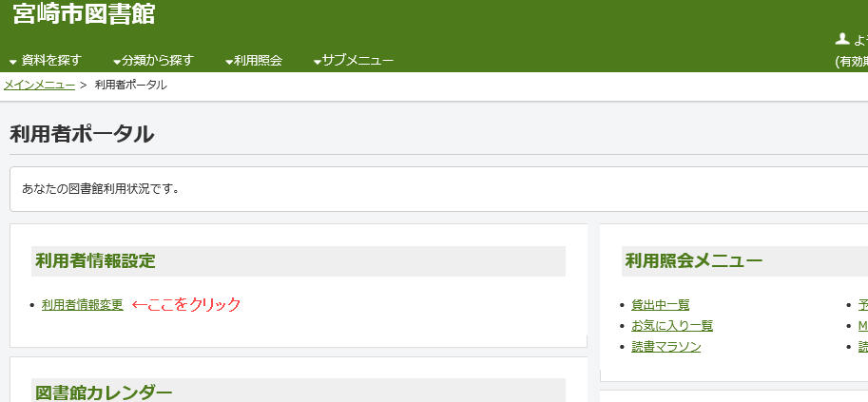Click the 利用照会メニュー section header

[x=744, y=260]
